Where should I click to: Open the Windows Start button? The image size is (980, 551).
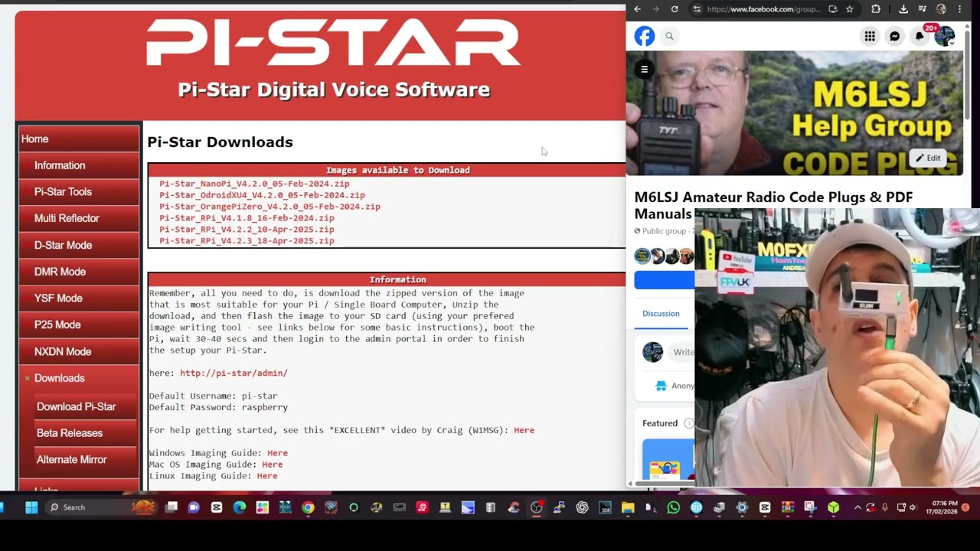pos(31,507)
